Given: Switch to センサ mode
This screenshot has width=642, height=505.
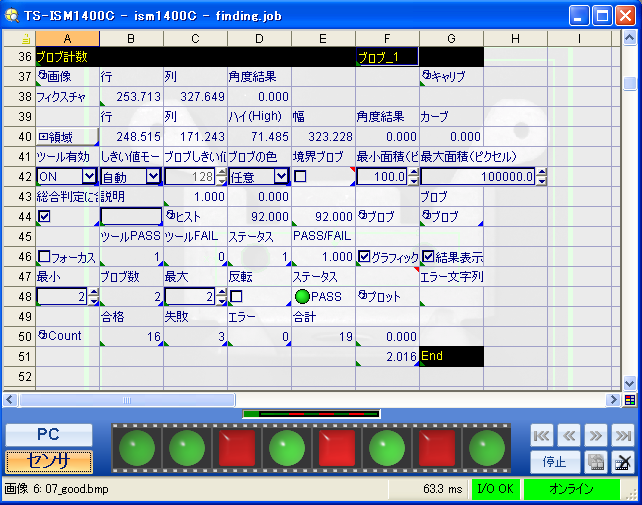Looking at the screenshot, I should pos(49,461).
